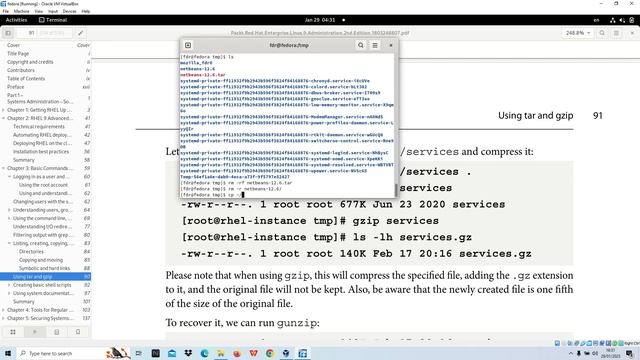Switch sidebar to thumbnails view
The width and height of the screenshot is (640, 360).
point(13,332)
